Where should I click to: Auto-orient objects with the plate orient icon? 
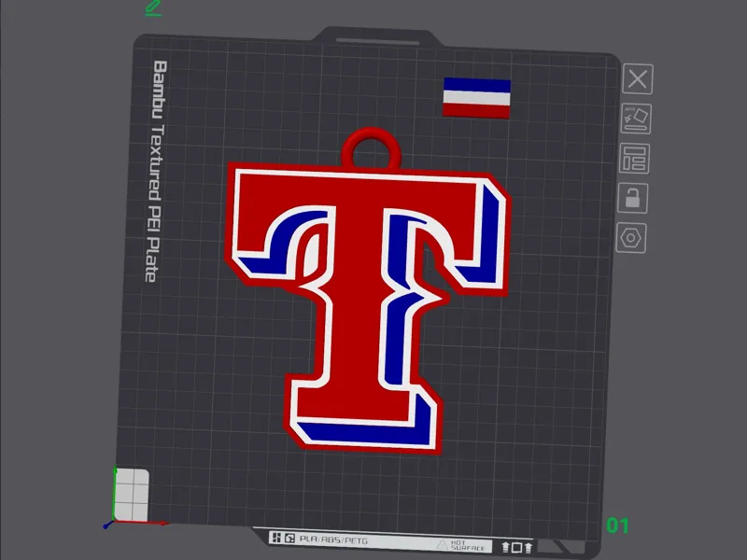(x=636, y=119)
